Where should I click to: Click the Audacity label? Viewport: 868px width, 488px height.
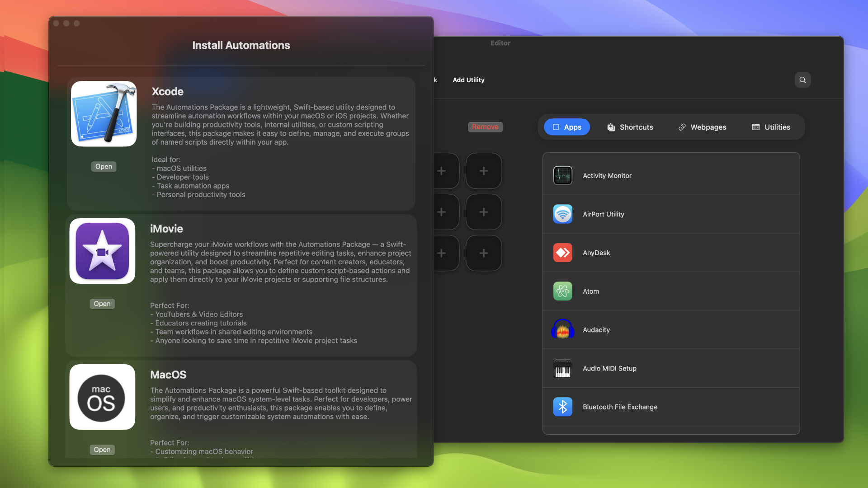[x=596, y=330]
